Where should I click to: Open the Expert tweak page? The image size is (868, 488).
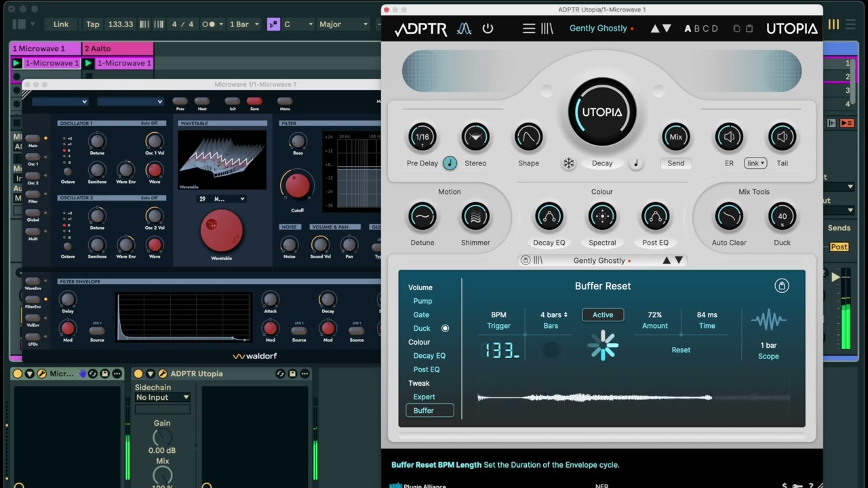tap(424, 396)
